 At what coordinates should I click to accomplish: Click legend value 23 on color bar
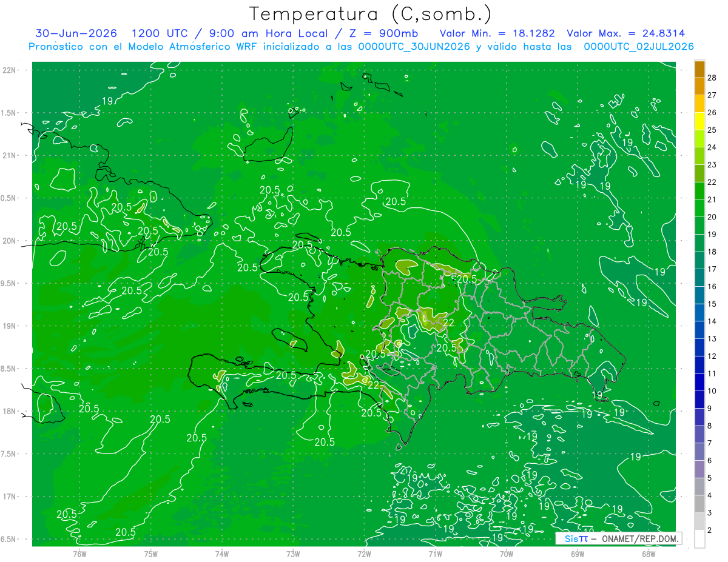pos(712,165)
